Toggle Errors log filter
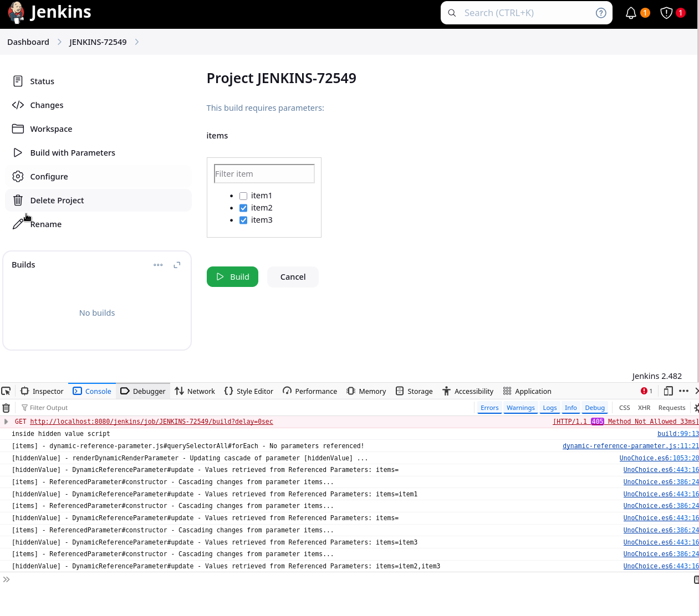This screenshot has width=699, height=616. pos(489,408)
